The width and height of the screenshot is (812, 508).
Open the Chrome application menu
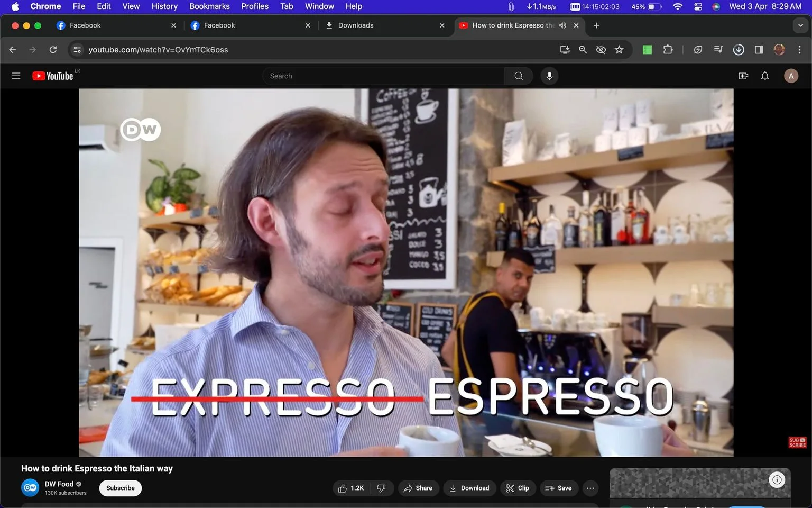[x=45, y=6]
